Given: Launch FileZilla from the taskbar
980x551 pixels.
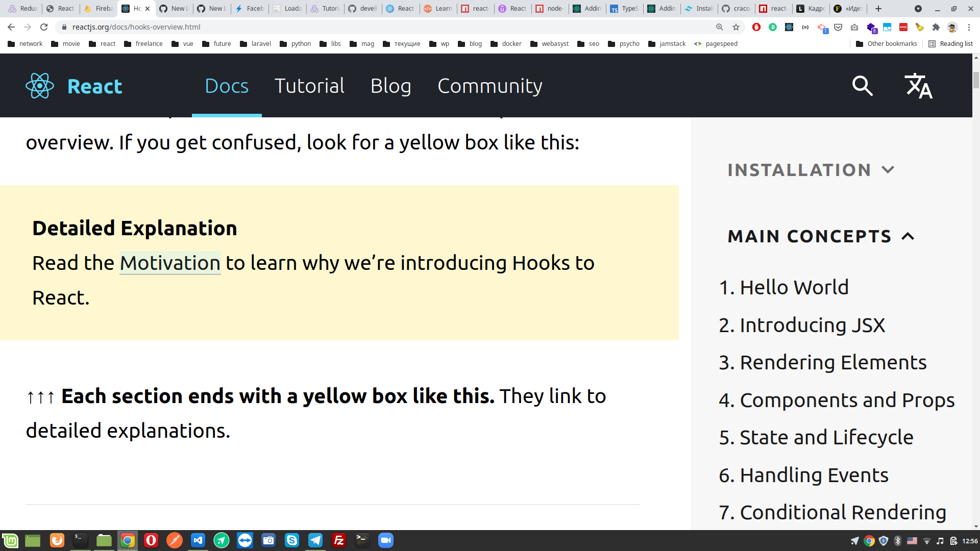Looking at the screenshot, I should pyautogui.click(x=338, y=540).
